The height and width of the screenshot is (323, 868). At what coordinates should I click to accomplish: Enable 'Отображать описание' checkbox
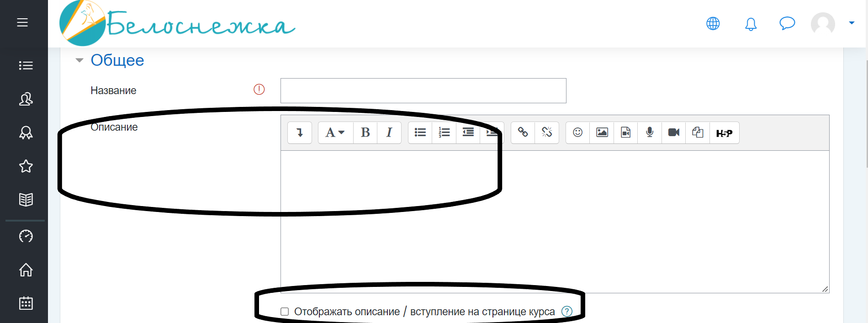[x=285, y=312]
